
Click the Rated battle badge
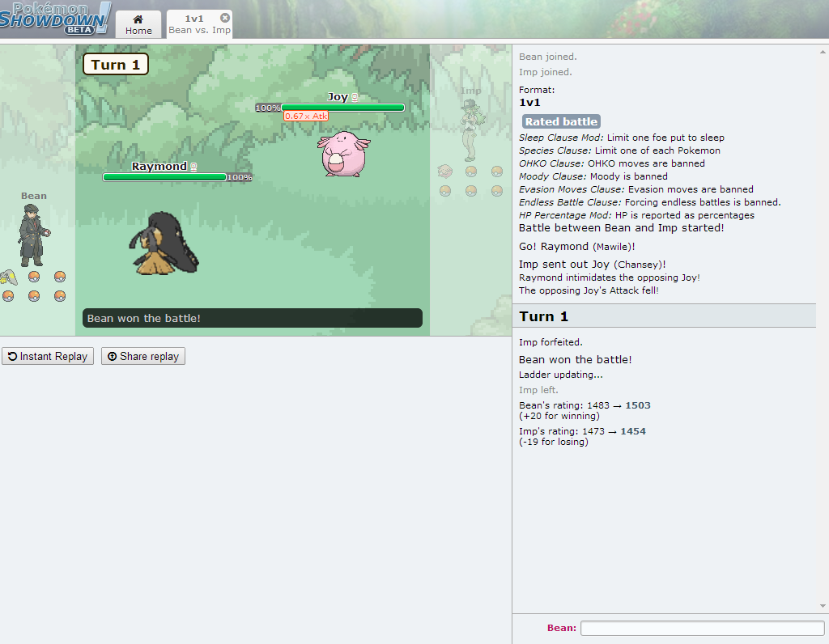point(561,121)
